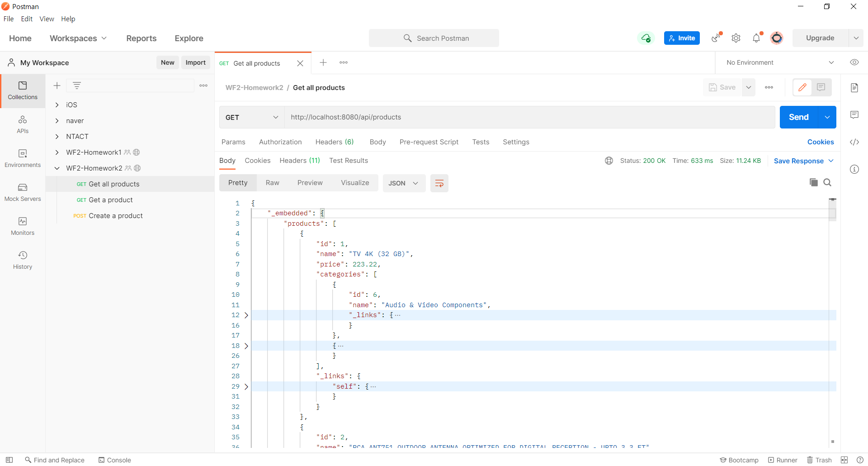The height and width of the screenshot is (466, 868).
Task: Open a new request tab with plus
Action: (323, 62)
